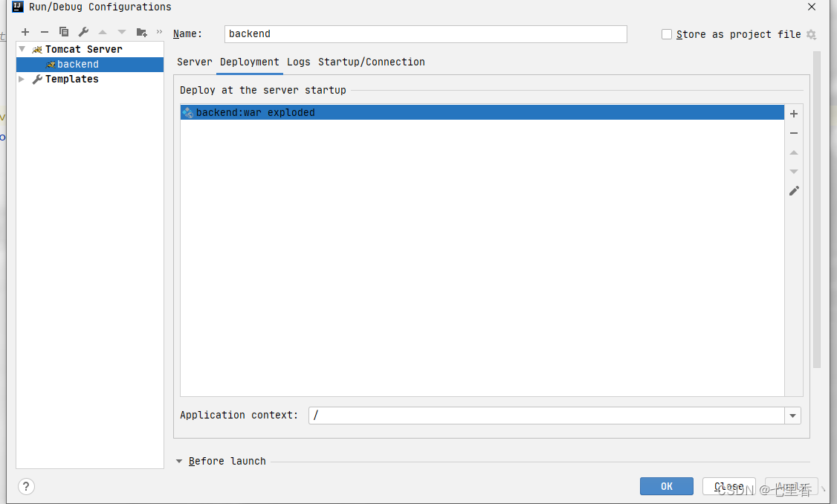Move configuration up in list toolbar
Image resolution: width=837 pixels, height=504 pixels.
click(x=103, y=32)
